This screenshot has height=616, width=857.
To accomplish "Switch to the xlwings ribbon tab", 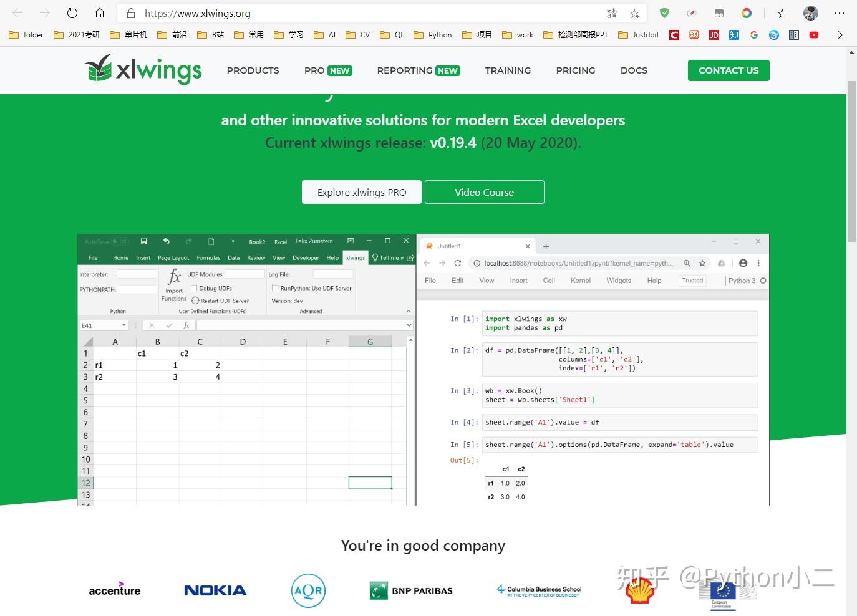I will coord(355,257).
